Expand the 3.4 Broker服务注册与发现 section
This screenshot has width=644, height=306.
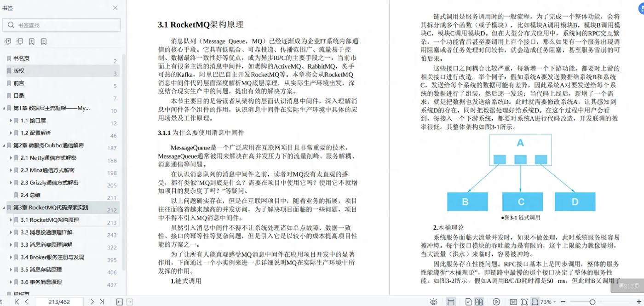pos(11,257)
